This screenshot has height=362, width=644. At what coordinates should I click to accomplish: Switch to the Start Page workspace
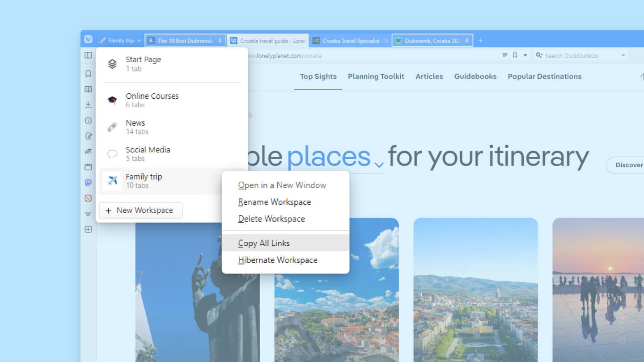pos(172,64)
